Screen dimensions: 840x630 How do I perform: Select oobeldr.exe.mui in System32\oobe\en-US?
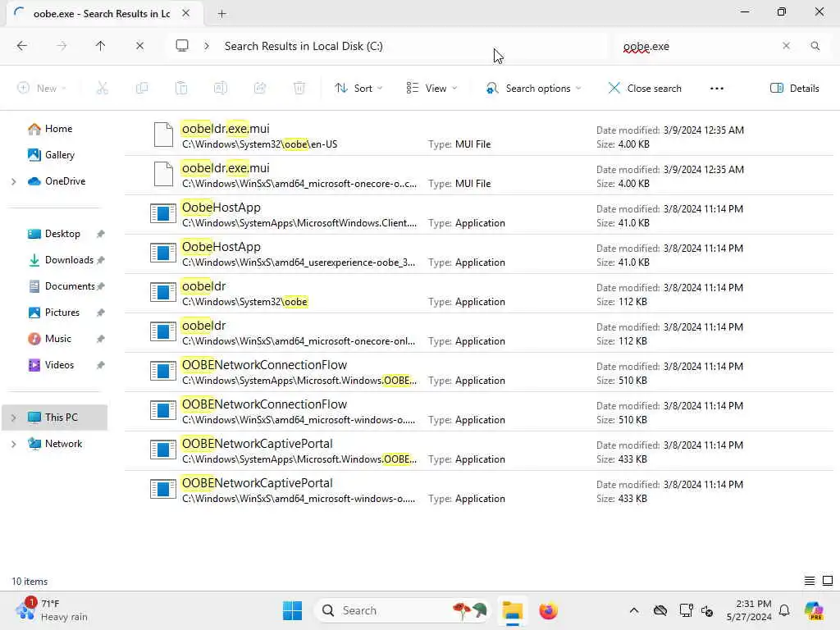click(x=479, y=136)
